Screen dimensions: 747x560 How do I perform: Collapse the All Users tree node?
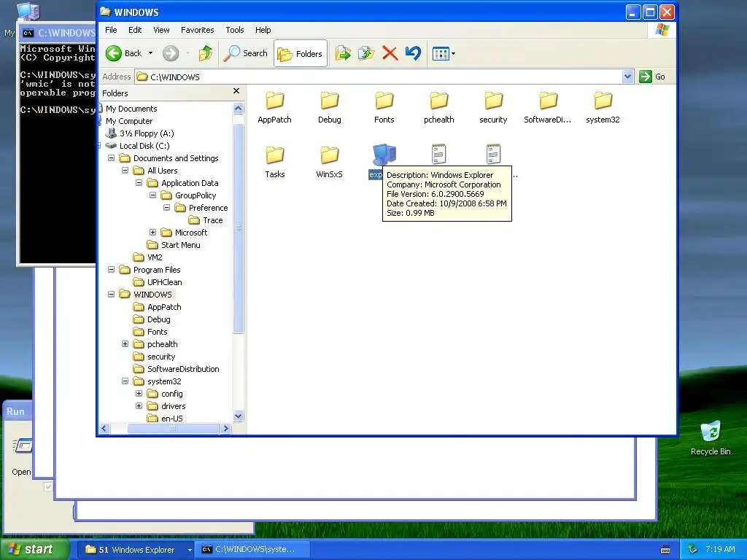point(125,171)
